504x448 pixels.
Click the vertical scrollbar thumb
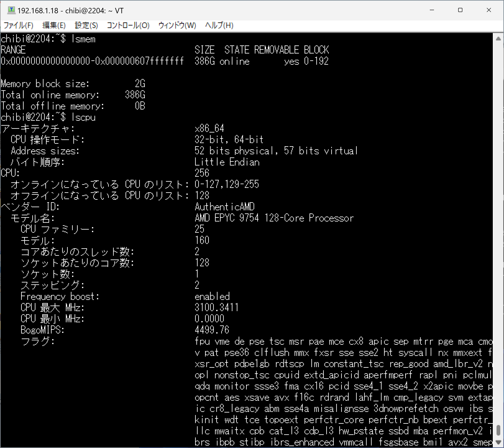click(x=498, y=430)
